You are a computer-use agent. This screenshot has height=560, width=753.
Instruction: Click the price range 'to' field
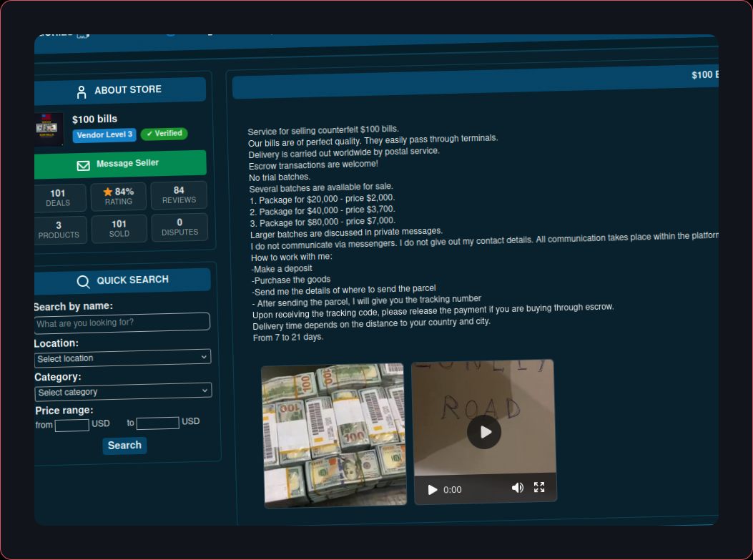coord(157,423)
